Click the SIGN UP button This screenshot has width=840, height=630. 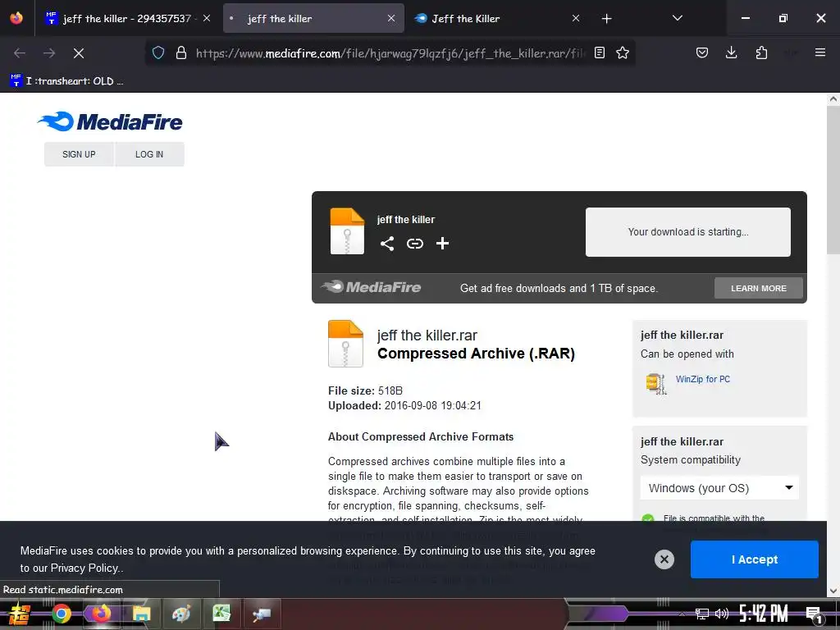[79, 154]
